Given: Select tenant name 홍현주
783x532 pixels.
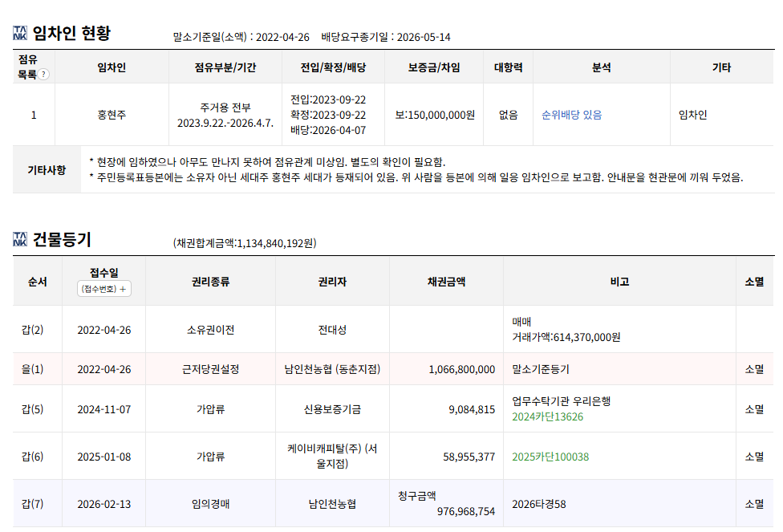Looking at the screenshot, I should point(112,115).
